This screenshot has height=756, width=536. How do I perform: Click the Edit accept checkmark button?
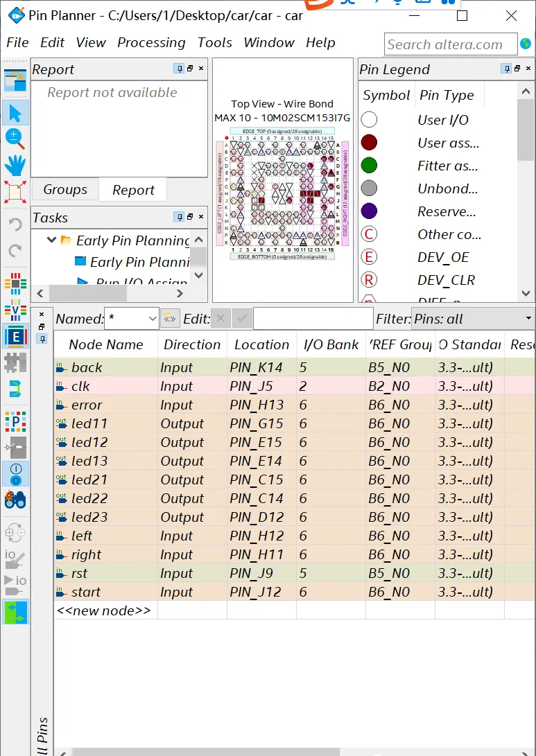tap(242, 318)
